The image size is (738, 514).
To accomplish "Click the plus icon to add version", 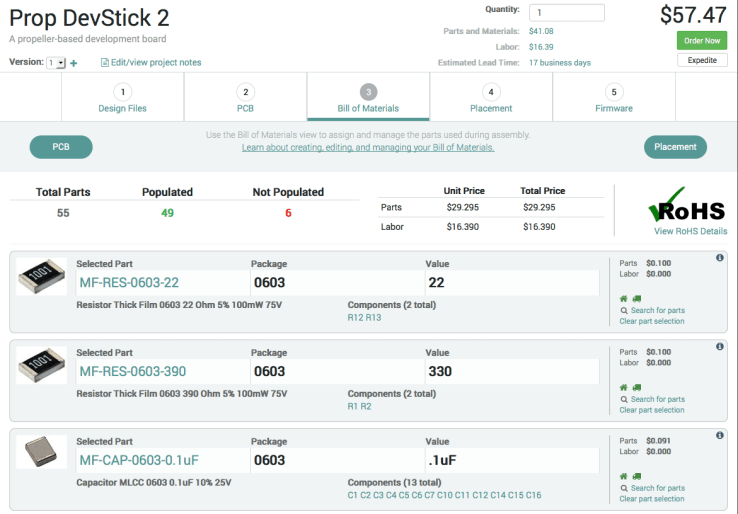I will (x=73, y=63).
